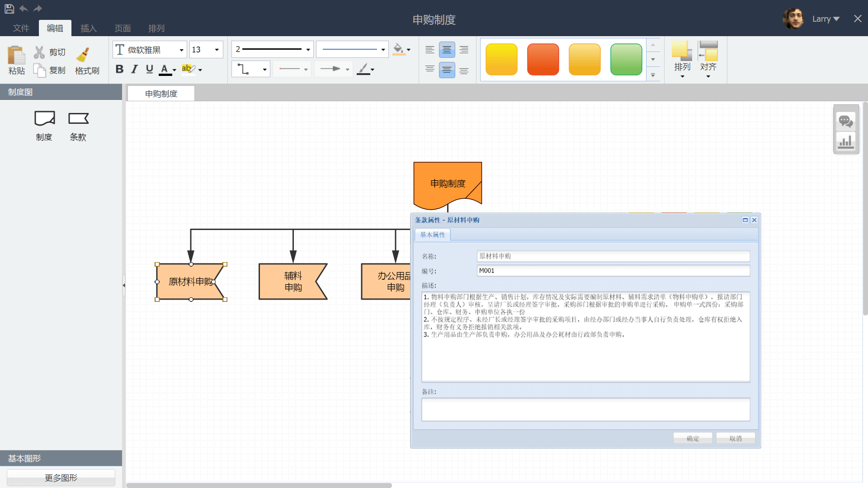Click the 更多图形 button
This screenshot has width=868, height=488.
(61, 478)
